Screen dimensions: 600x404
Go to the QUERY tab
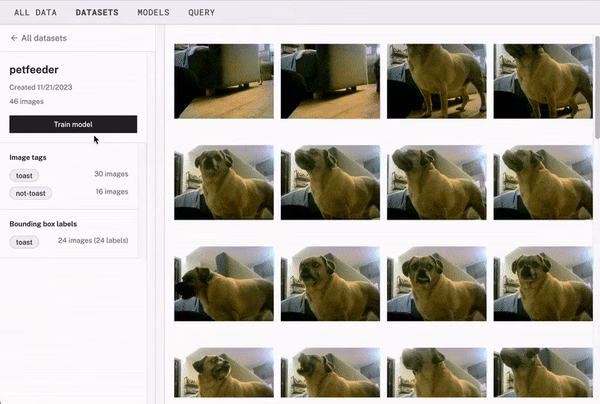click(201, 12)
